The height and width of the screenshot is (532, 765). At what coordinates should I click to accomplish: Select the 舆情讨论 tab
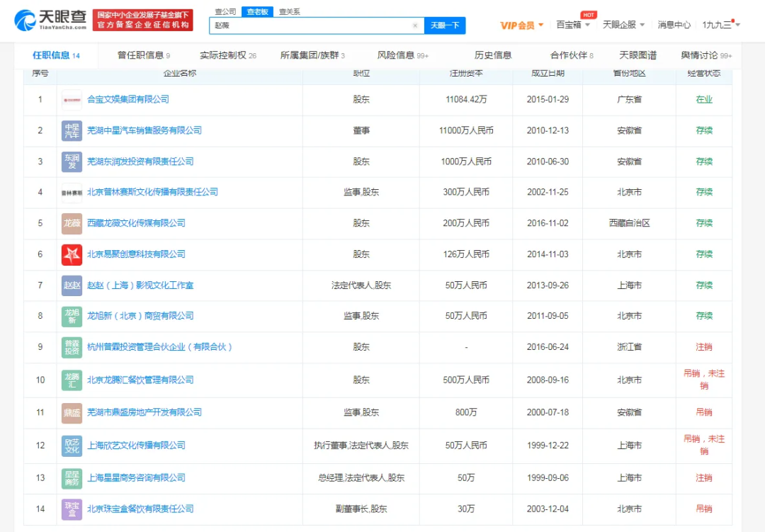click(x=706, y=55)
